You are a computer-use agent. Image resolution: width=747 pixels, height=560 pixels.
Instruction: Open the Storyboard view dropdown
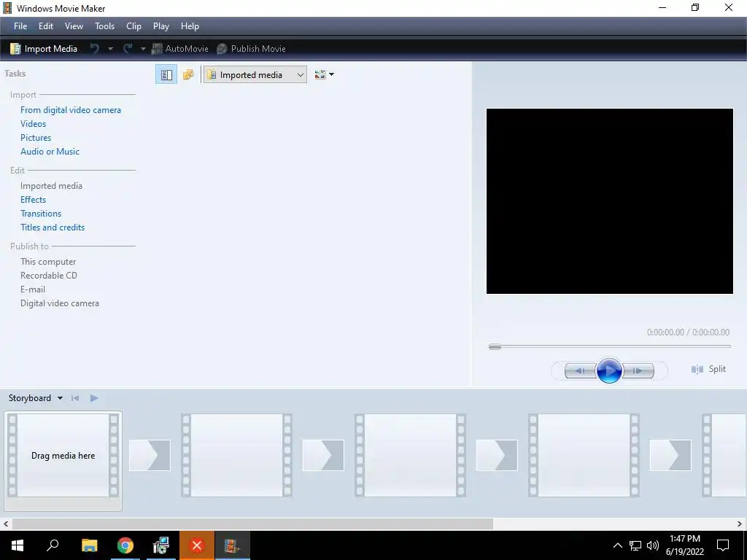pos(36,398)
